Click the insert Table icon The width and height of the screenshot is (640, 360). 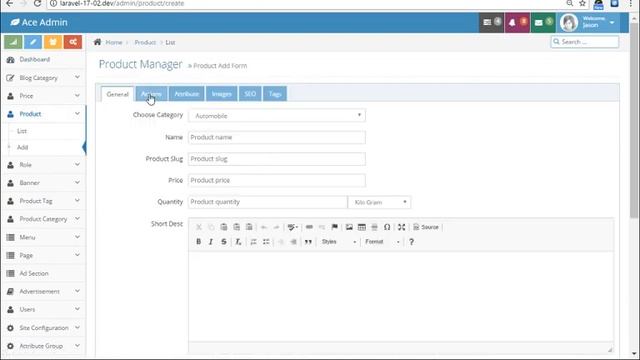(x=362, y=227)
